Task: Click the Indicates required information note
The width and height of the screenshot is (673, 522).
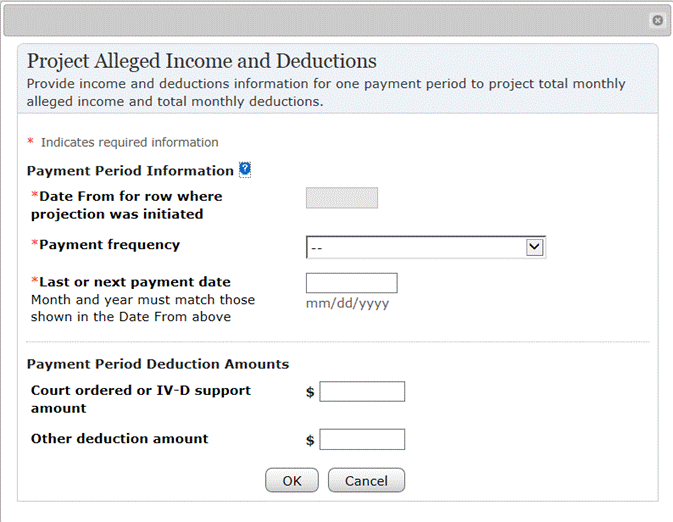Action: coord(129,142)
